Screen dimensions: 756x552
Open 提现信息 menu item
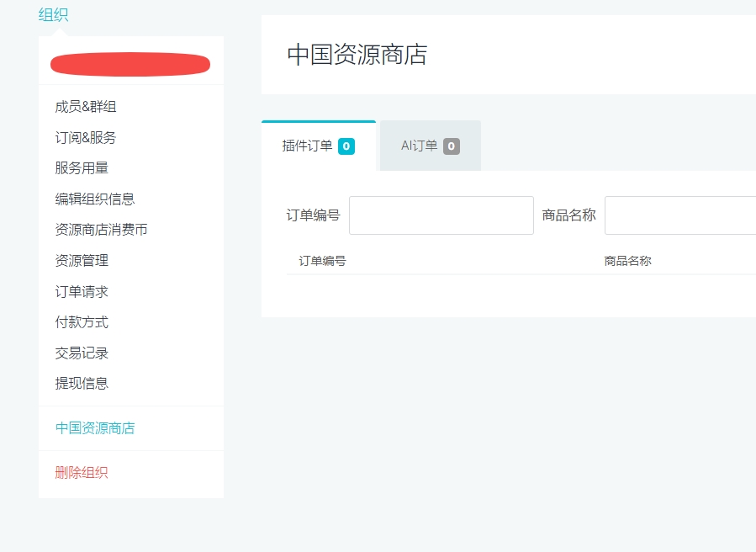click(x=82, y=384)
